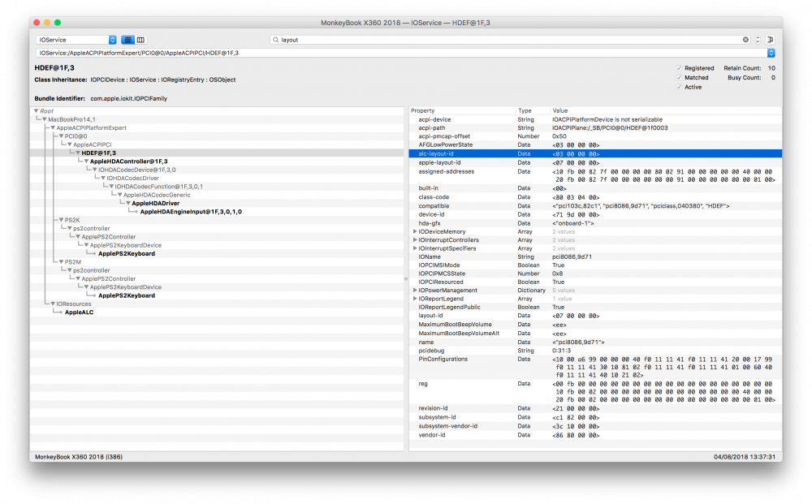
Task: Toggle the Matched checkbox
Action: tap(678, 78)
